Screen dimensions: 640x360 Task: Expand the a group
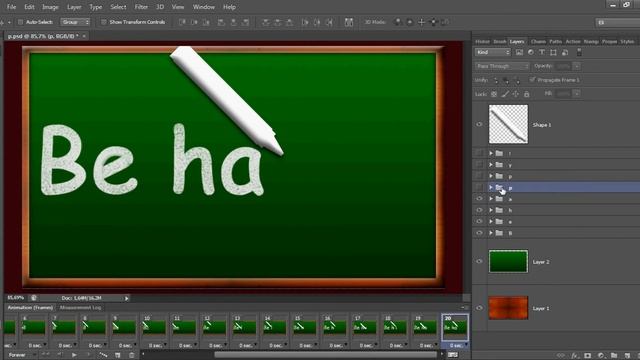tap(491, 199)
